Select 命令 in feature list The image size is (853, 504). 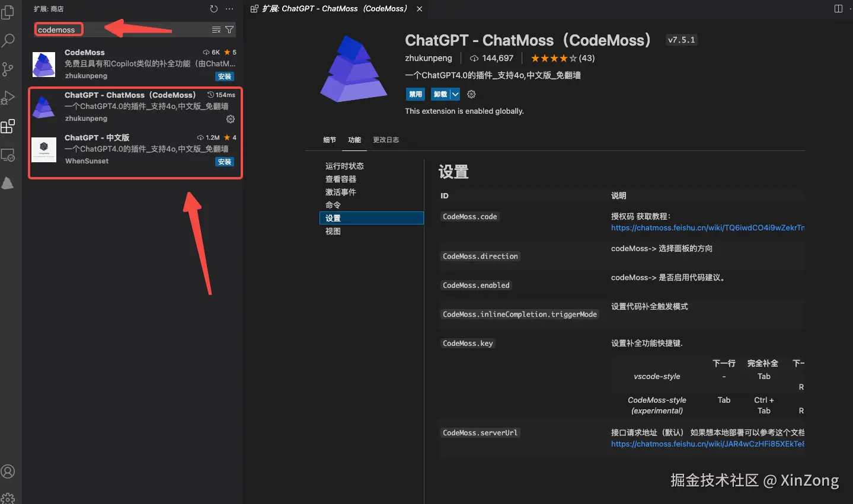[372, 205]
